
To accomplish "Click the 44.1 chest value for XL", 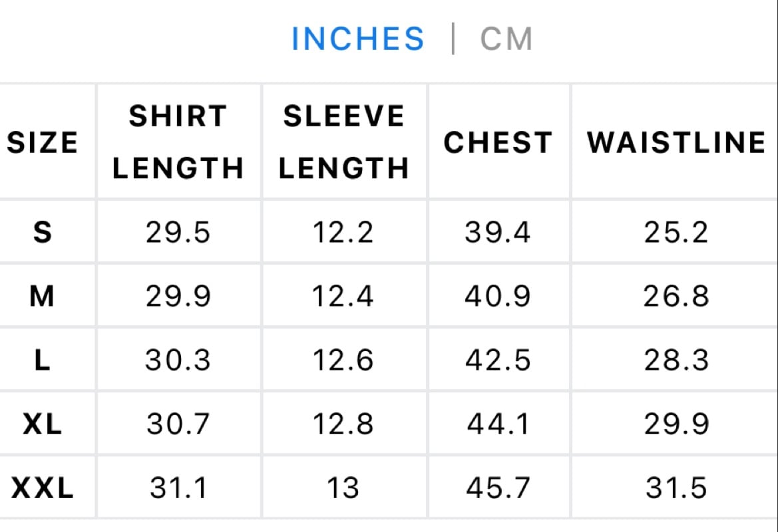I will 498,424.
